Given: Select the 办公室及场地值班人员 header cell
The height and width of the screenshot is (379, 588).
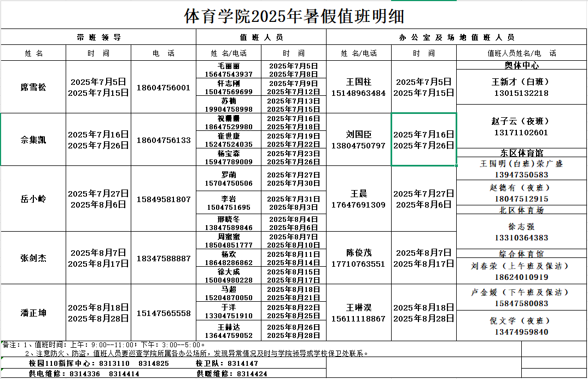Looking at the screenshot, I should click(457, 37).
